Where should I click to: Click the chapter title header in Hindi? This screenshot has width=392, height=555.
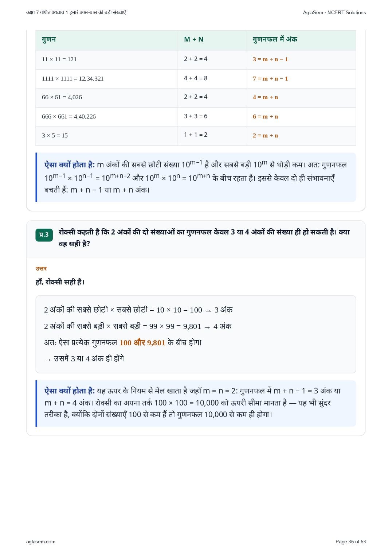76,12
